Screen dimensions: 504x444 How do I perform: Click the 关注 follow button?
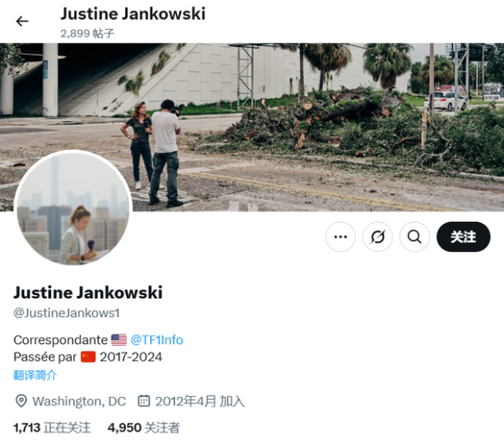pyautogui.click(x=463, y=237)
